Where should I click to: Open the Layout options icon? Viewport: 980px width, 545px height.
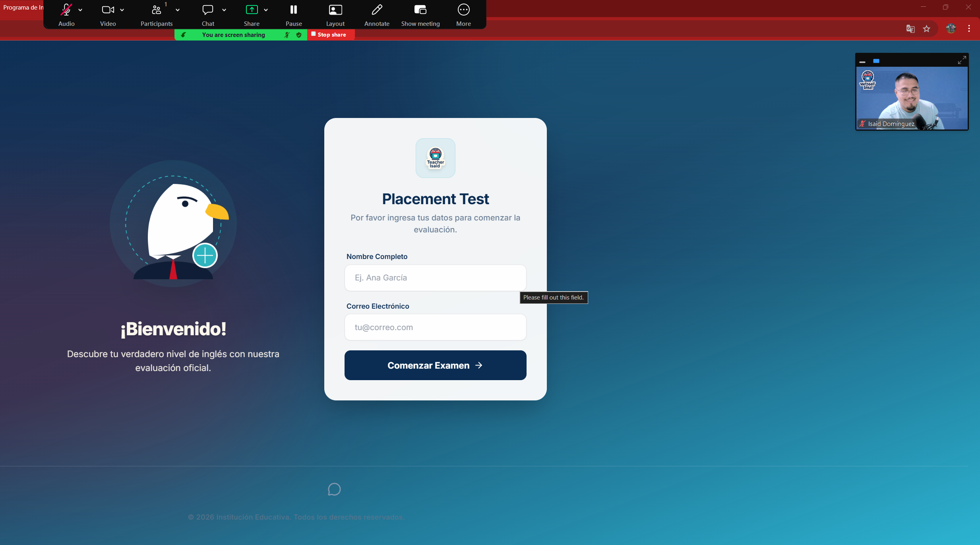pyautogui.click(x=335, y=10)
